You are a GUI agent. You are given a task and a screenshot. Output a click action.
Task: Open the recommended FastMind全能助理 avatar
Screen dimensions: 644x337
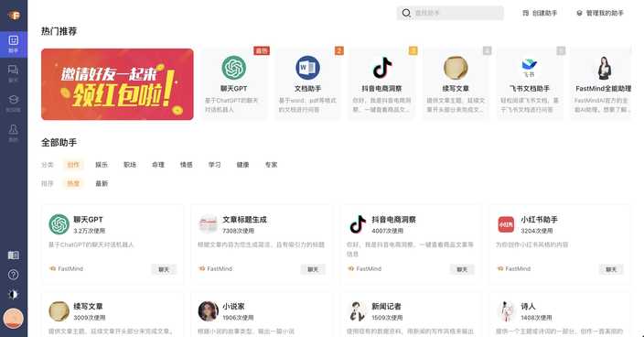click(604, 68)
